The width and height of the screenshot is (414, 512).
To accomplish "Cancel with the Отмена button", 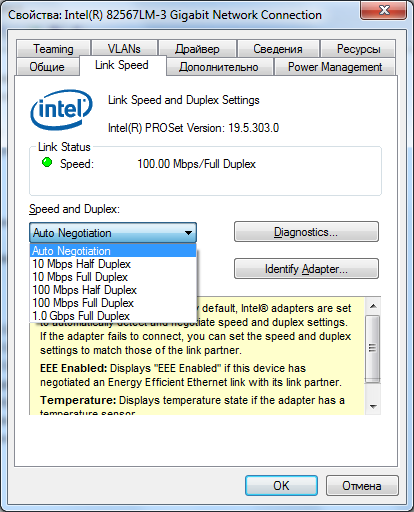I will click(362, 485).
